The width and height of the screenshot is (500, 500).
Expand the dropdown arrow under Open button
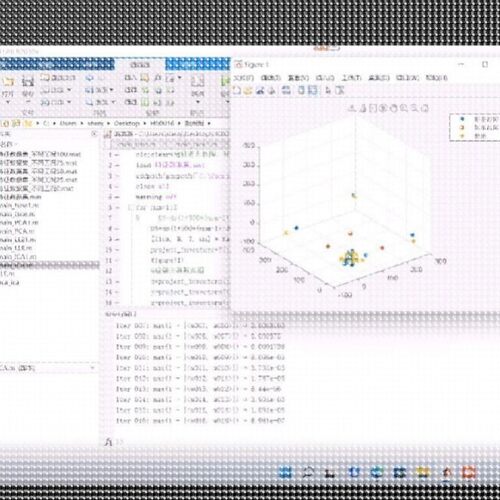(8, 102)
